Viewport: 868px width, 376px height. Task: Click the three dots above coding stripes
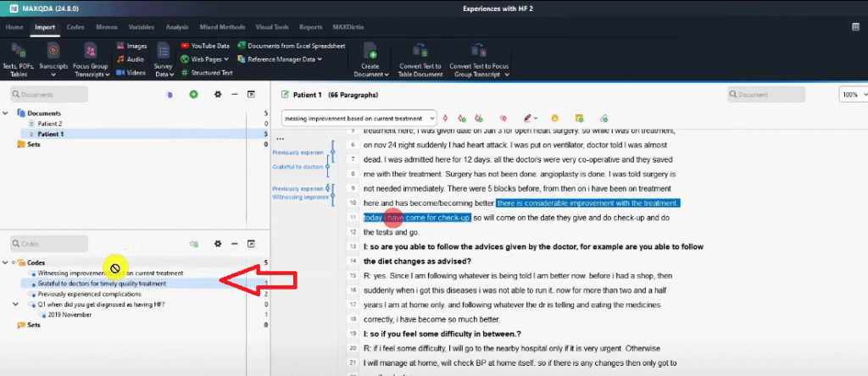click(280, 139)
